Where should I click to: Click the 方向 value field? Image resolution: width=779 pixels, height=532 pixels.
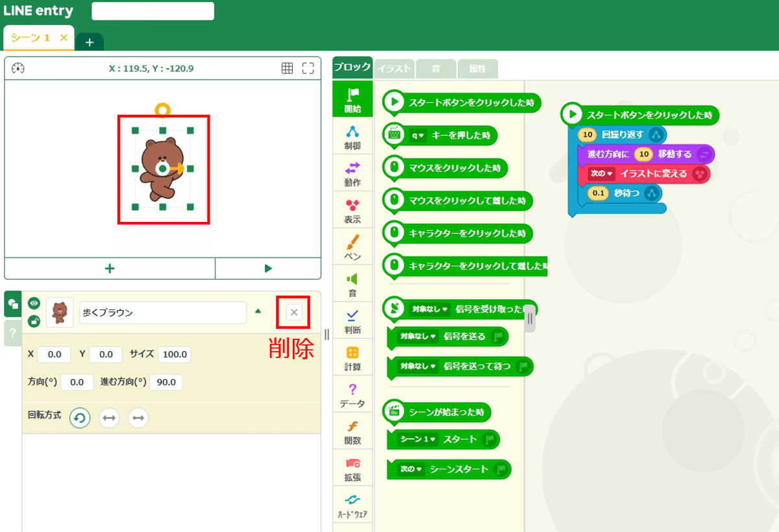click(77, 382)
